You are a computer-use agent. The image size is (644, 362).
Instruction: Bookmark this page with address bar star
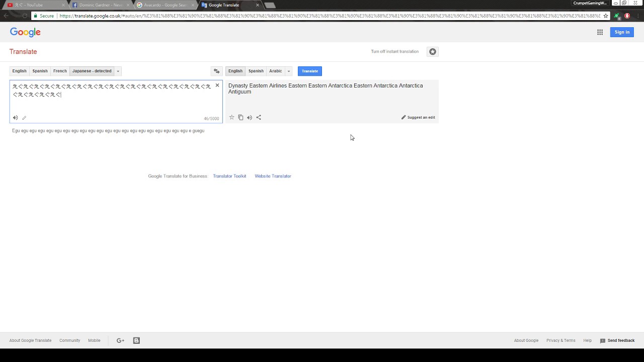(606, 16)
